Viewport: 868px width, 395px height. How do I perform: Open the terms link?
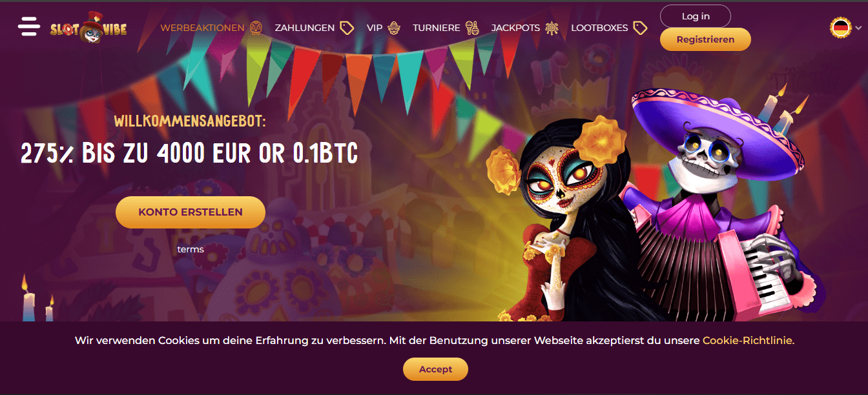(x=191, y=249)
